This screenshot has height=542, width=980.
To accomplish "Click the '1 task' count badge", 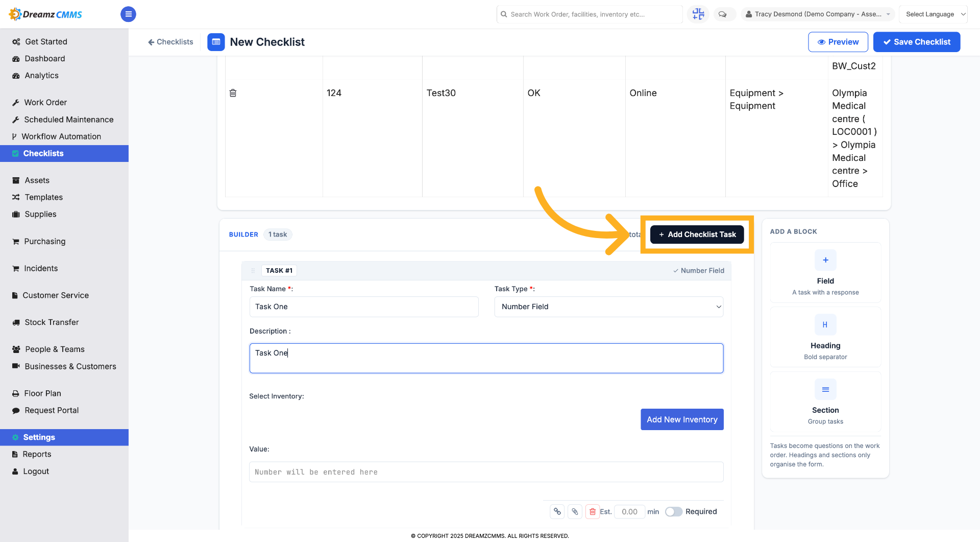I will coord(278,234).
